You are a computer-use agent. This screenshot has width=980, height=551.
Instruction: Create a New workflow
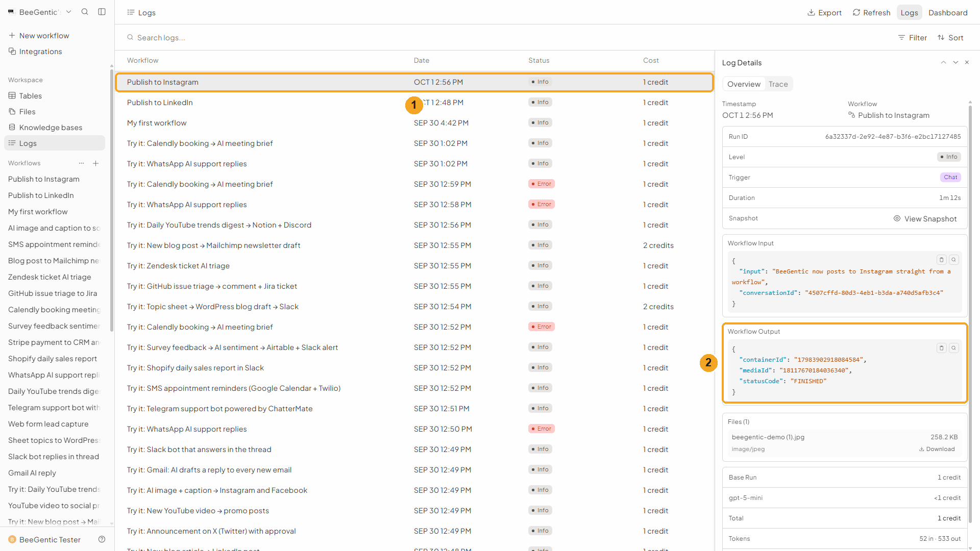pyautogui.click(x=39, y=35)
